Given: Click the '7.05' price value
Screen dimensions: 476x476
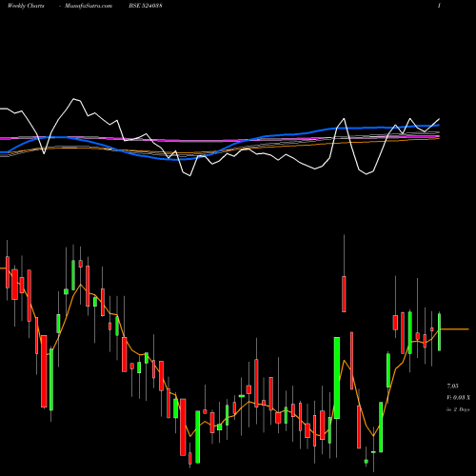Looking at the screenshot, I should coord(452,387).
